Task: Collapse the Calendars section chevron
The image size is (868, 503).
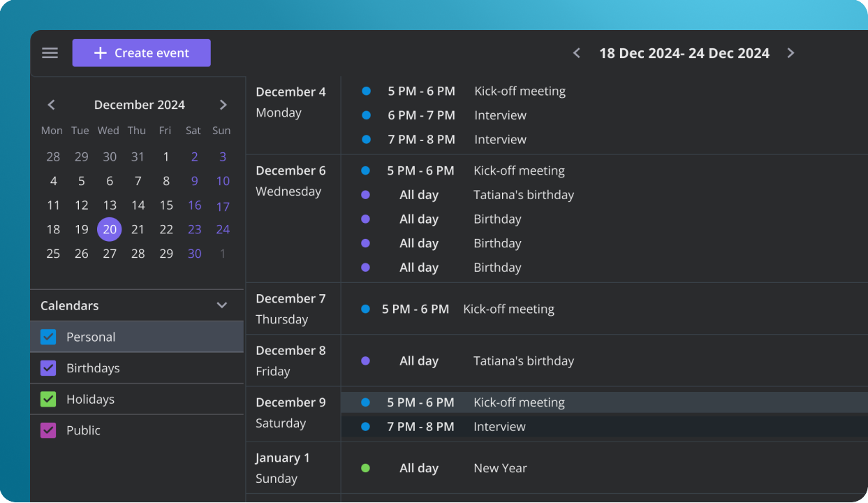Action: click(222, 305)
